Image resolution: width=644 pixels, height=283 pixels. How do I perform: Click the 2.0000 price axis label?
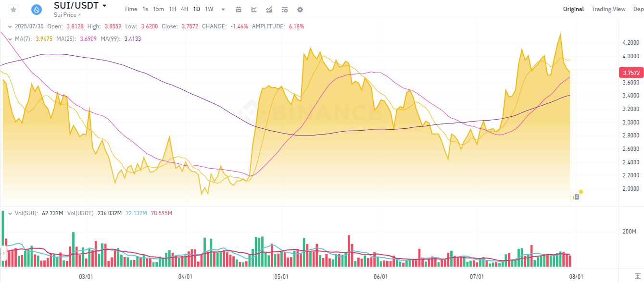[631, 189]
